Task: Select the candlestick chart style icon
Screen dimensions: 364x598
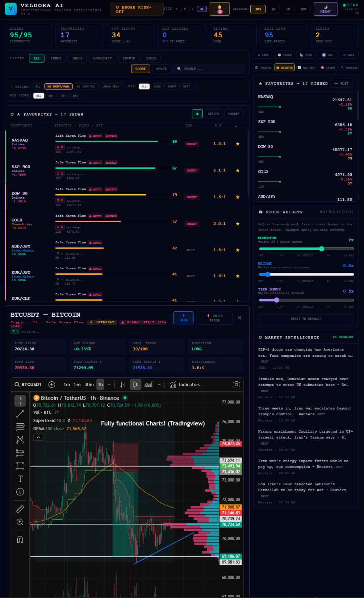Action: tap(135, 385)
